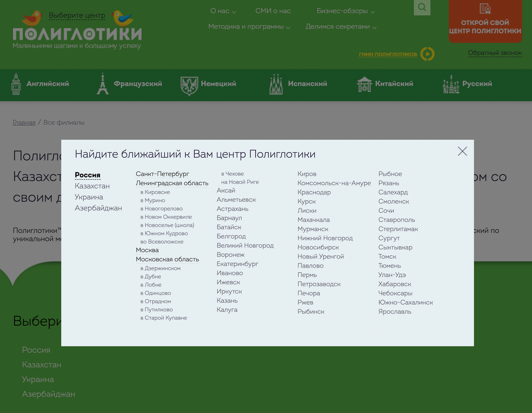The image size is (532, 413).
Task: Choose в Старой Купавне branch
Action: coord(164,318)
